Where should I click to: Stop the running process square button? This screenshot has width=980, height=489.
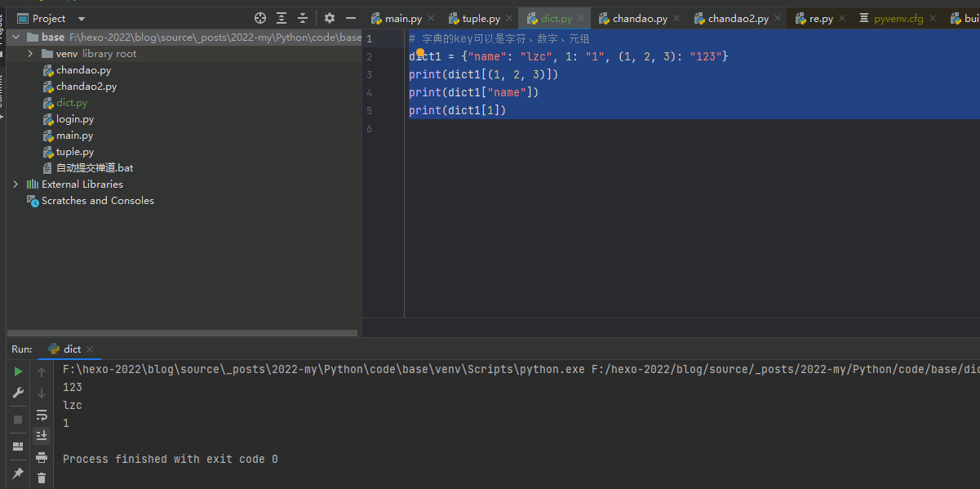[x=18, y=419]
